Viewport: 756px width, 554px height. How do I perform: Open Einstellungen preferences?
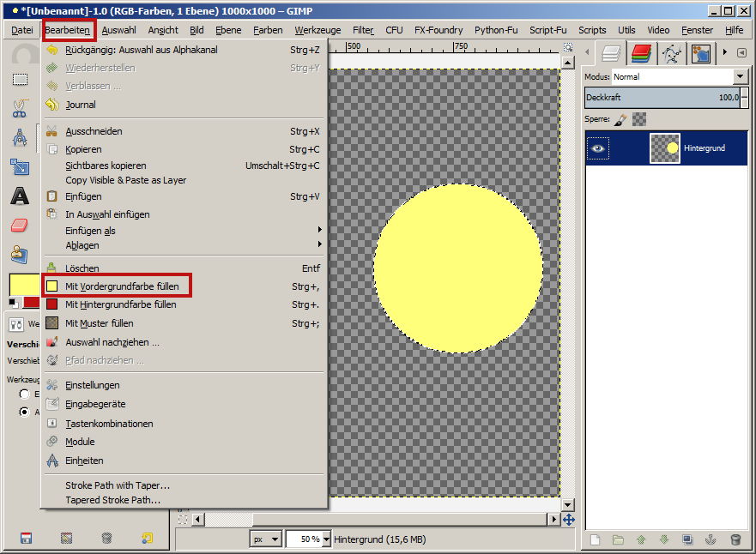[183, 385]
